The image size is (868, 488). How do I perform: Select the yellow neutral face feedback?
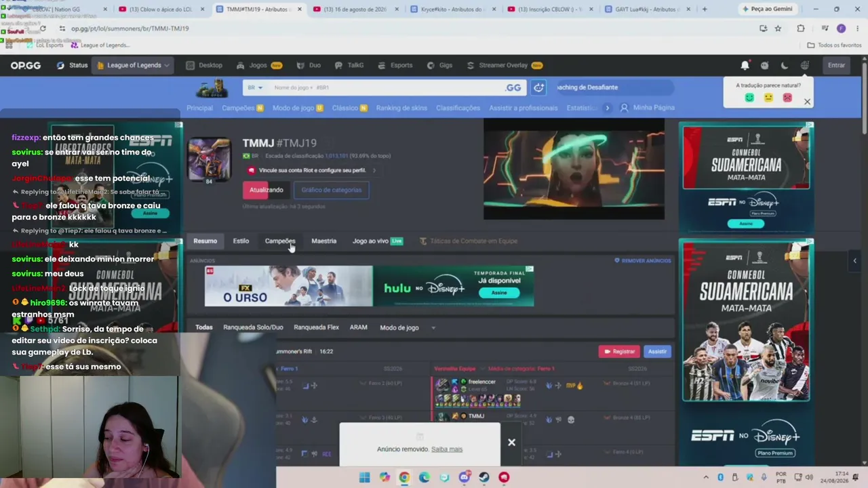tap(768, 98)
